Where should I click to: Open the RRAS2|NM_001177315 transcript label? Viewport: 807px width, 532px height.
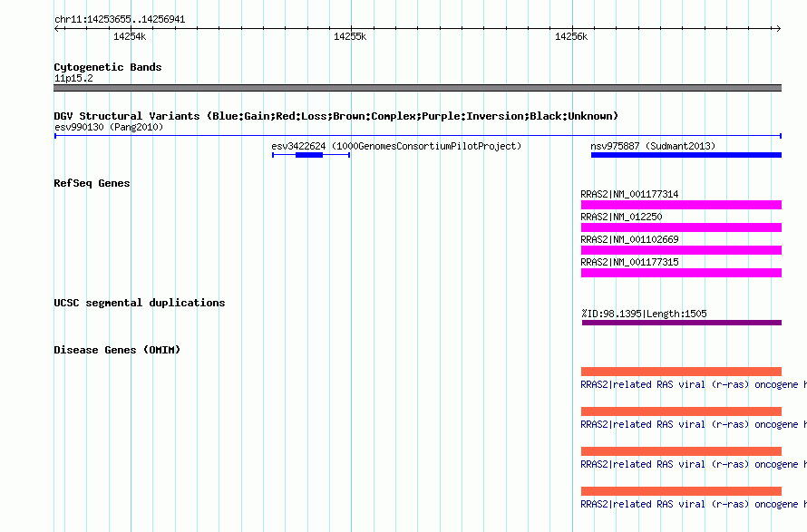pos(629,262)
